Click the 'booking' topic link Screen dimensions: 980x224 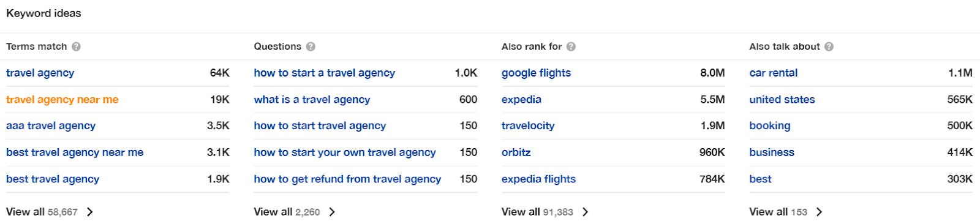(x=770, y=125)
